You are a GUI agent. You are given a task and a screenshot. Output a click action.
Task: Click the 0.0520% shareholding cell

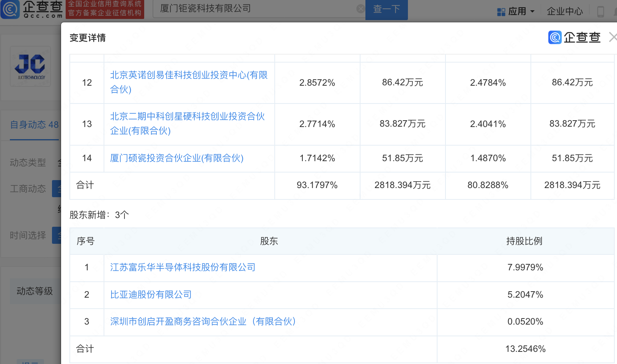(x=526, y=322)
